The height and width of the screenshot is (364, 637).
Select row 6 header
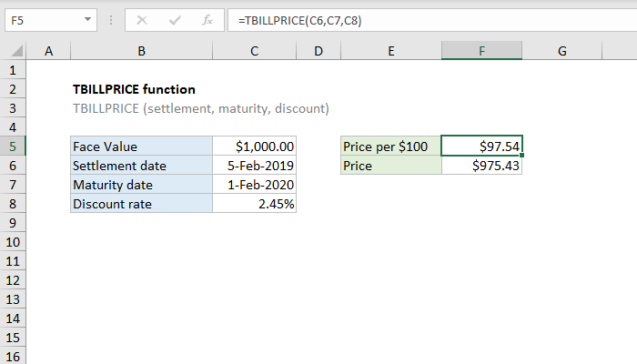(x=13, y=166)
